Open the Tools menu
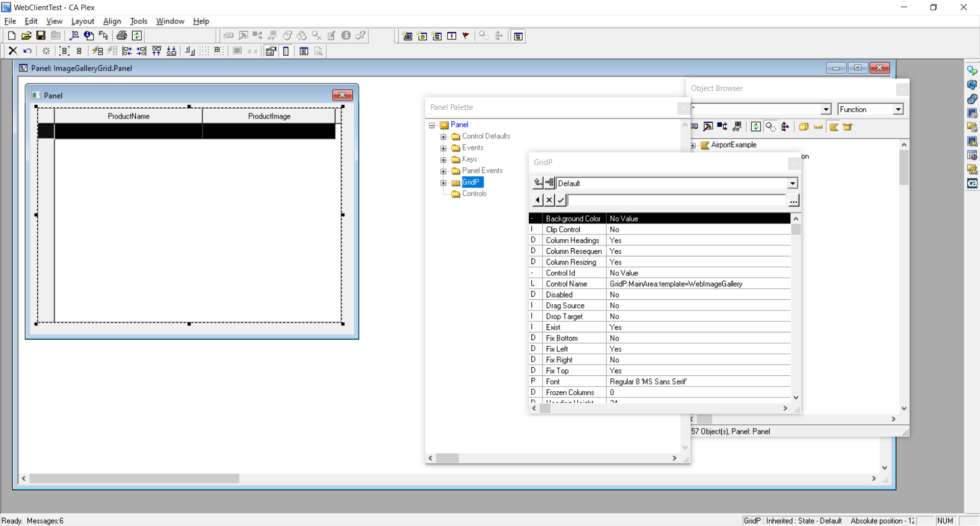The width and height of the screenshot is (980, 526). [138, 21]
